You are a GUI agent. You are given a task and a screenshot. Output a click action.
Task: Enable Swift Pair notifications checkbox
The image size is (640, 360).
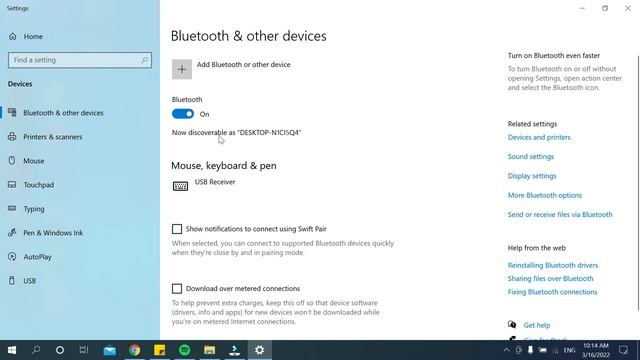click(x=177, y=229)
